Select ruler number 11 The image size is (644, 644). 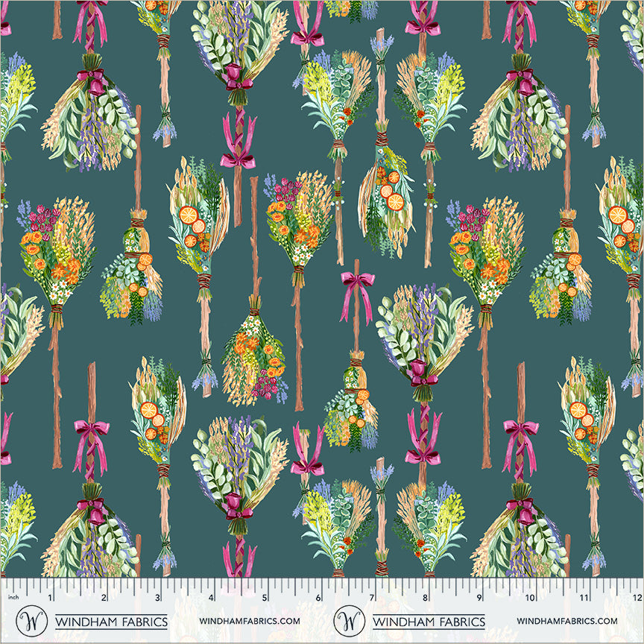click(584, 597)
